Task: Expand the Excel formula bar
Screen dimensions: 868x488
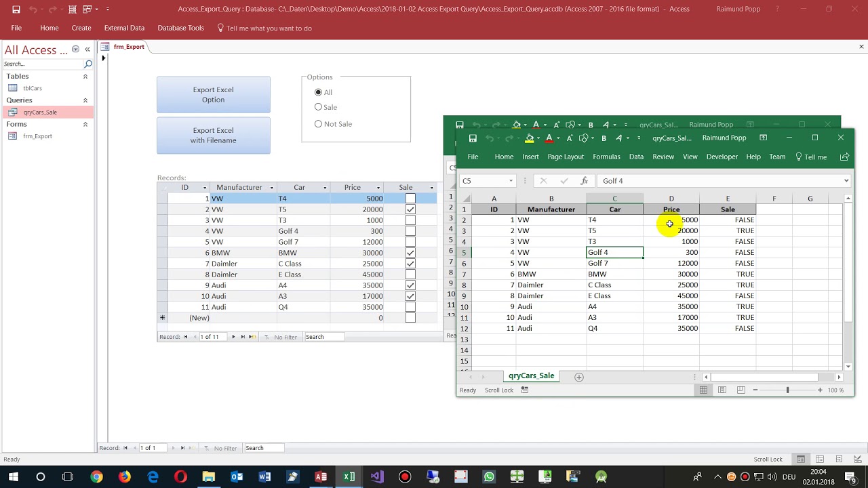Action: [846, 181]
